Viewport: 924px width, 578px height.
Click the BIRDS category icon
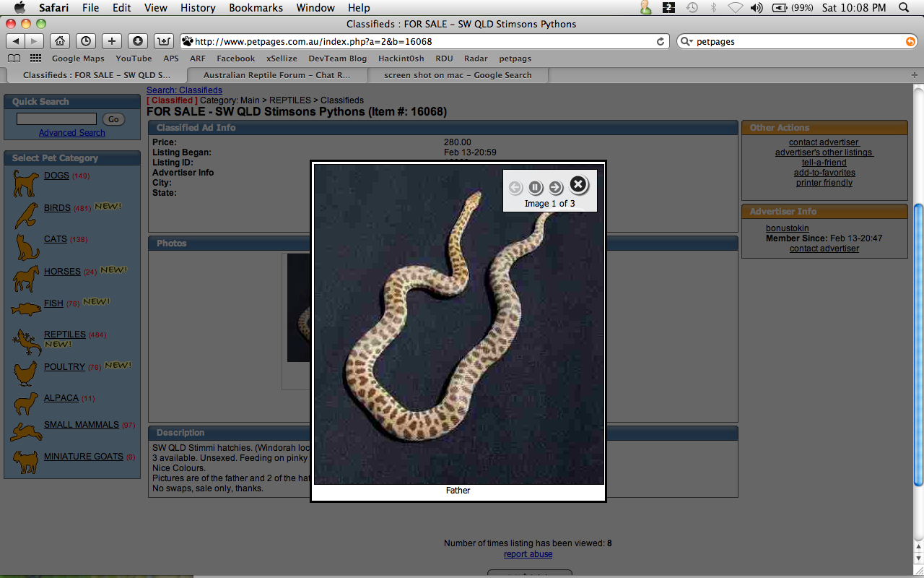(26, 215)
